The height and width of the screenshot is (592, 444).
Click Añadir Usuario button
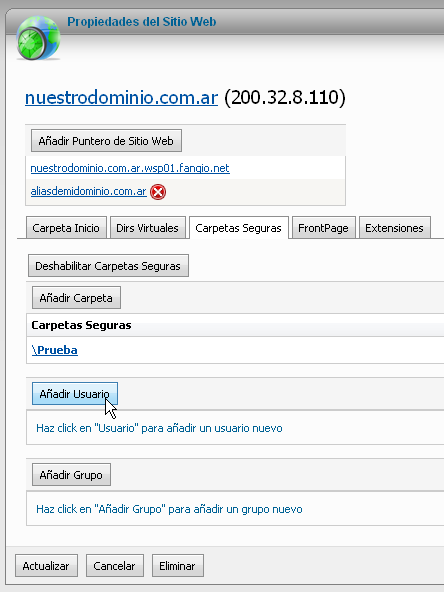pos(75,394)
